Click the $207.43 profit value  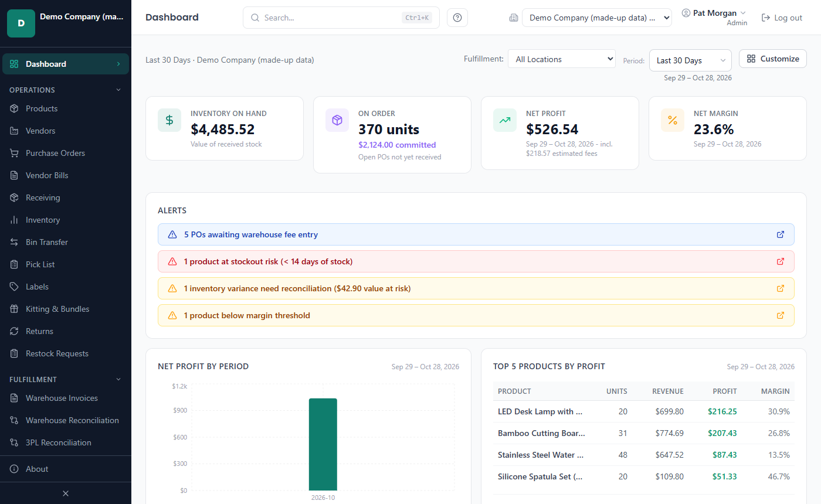[722, 433]
